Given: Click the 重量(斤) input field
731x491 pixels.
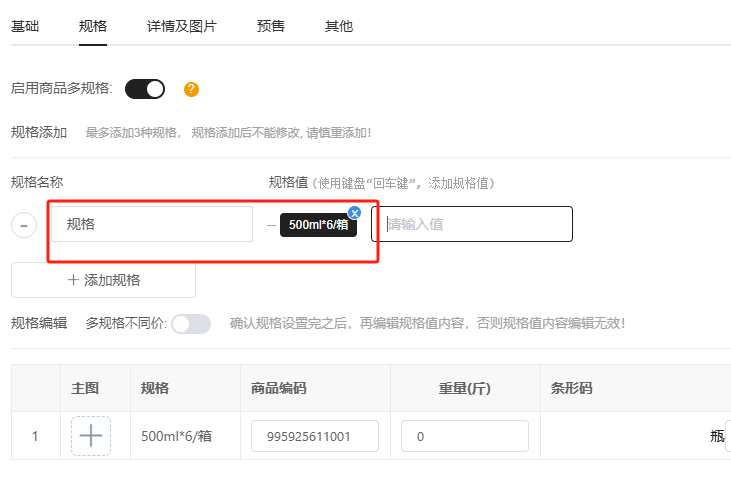Looking at the screenshot, I should point(464,436).
